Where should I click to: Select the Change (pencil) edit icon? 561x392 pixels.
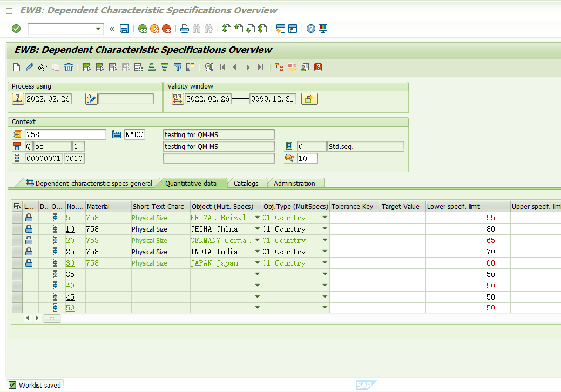30,67
